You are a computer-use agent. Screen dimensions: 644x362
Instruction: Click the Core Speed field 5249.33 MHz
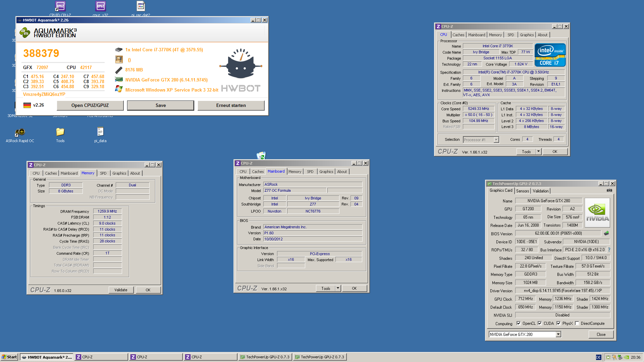(x=479, y=109)
